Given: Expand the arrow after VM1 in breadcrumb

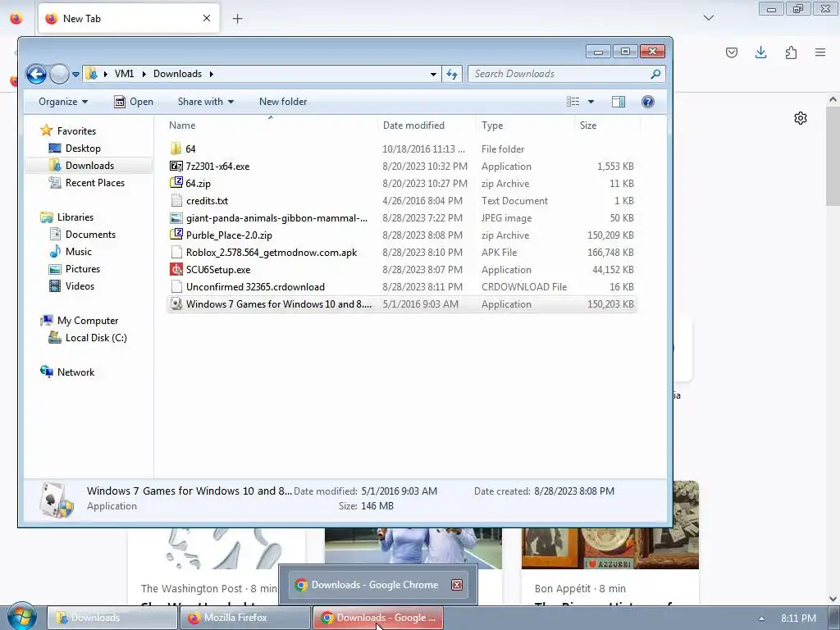Looking at the screenshot, I should coord(144,74).
